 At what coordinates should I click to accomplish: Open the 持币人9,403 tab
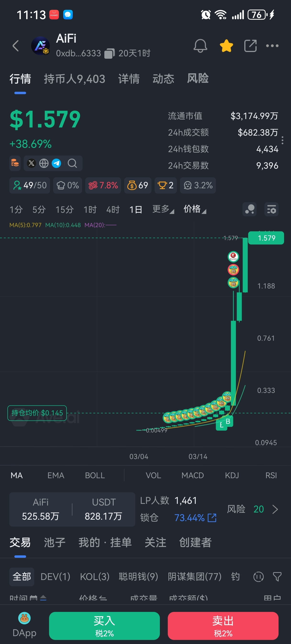[x=74, y=79]
